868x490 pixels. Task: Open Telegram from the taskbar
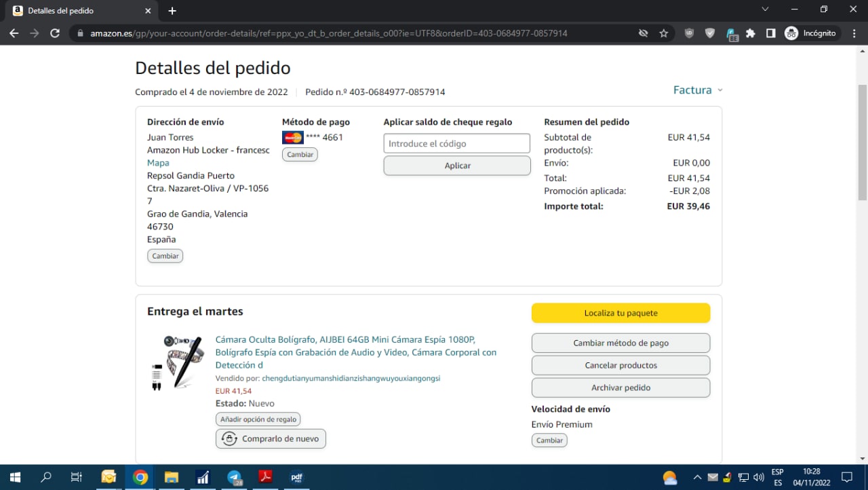click(235, 477)
